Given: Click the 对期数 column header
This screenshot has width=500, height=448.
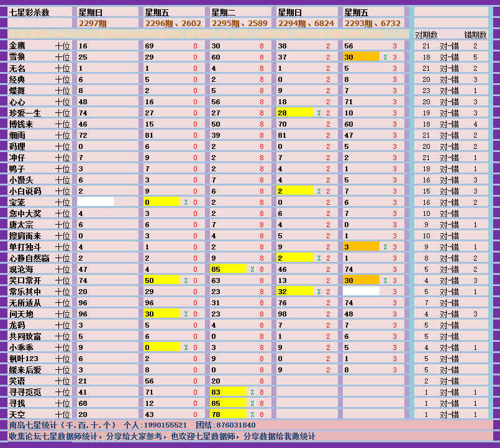Looking at the screenshot, I should click(426, 35).
